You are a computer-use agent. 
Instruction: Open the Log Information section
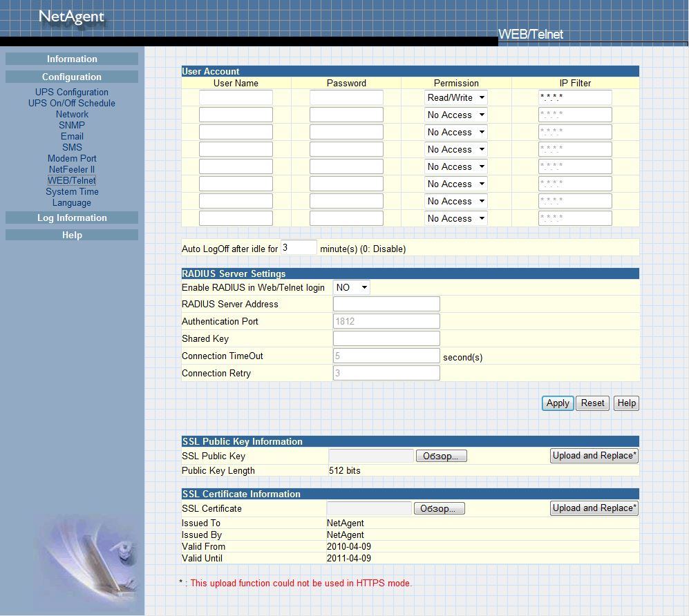coord(72,218)
